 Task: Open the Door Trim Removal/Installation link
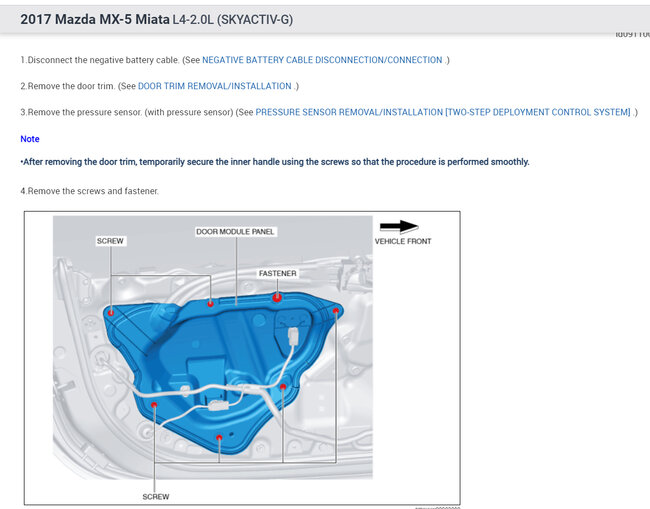click(x=214, y=86)
